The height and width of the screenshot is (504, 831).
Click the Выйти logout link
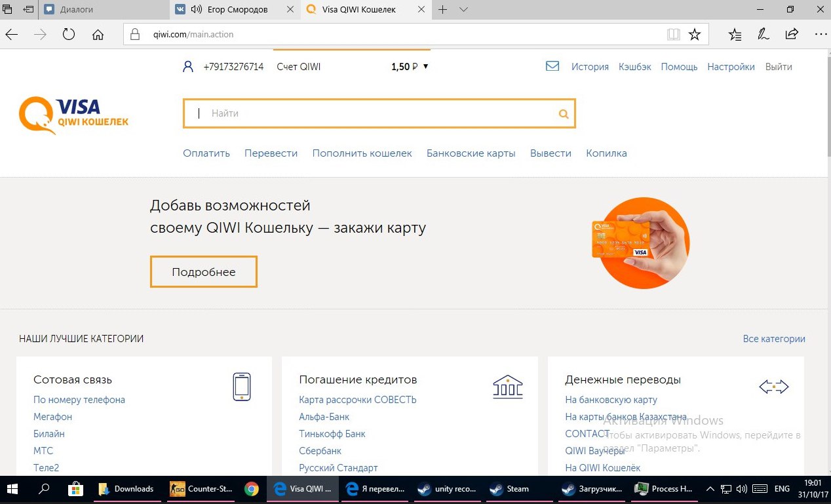[x=779, y=67]
